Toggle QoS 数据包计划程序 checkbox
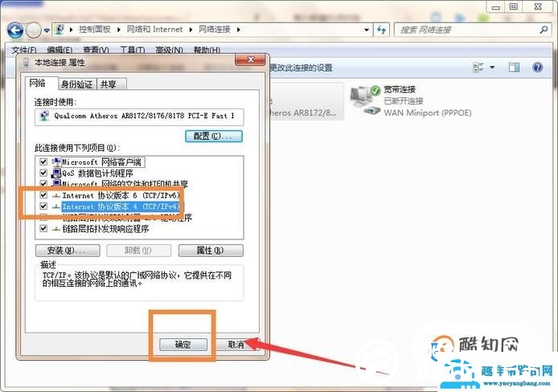 coord(43,173)
